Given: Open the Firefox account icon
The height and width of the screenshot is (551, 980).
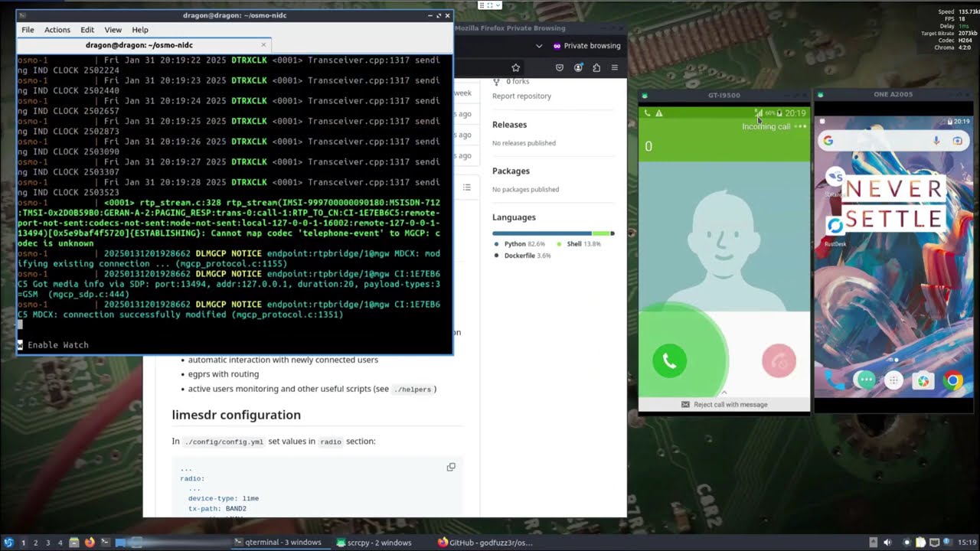Looking at the screenshot, I should click(578, 67).
